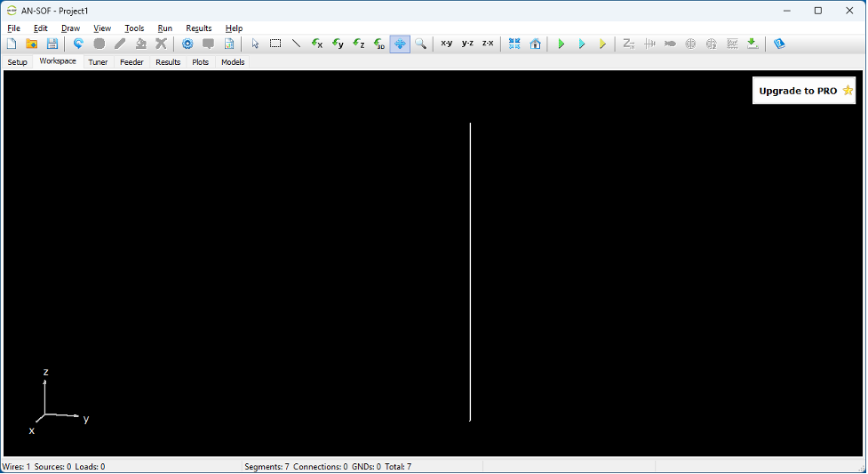Click the grayed-out wire color bucket icon
868x474 pixels.
(x=140, y=44)
